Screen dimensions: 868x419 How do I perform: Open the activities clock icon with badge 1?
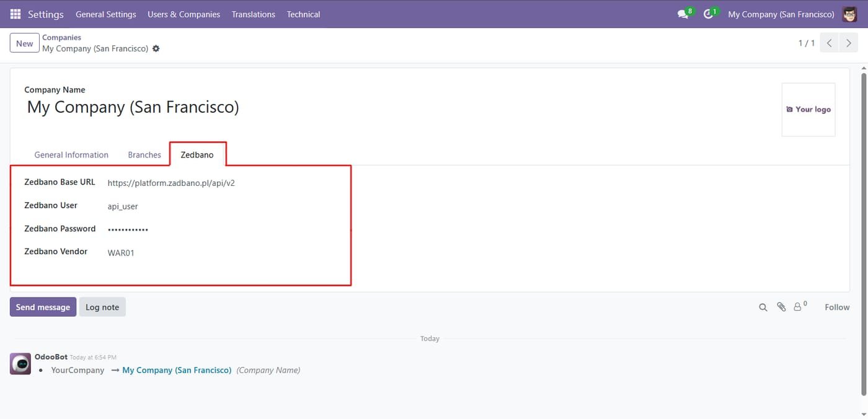(x=709, y=14)
